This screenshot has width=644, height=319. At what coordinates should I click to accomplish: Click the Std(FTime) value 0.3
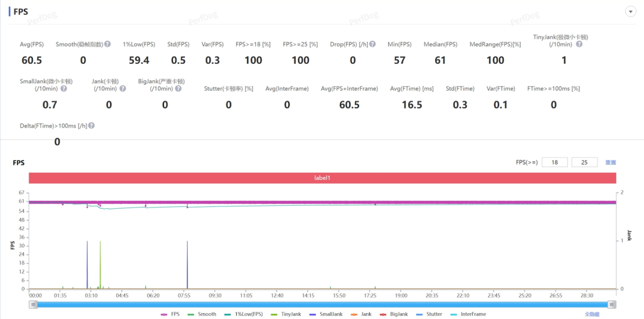pos(460,105)
